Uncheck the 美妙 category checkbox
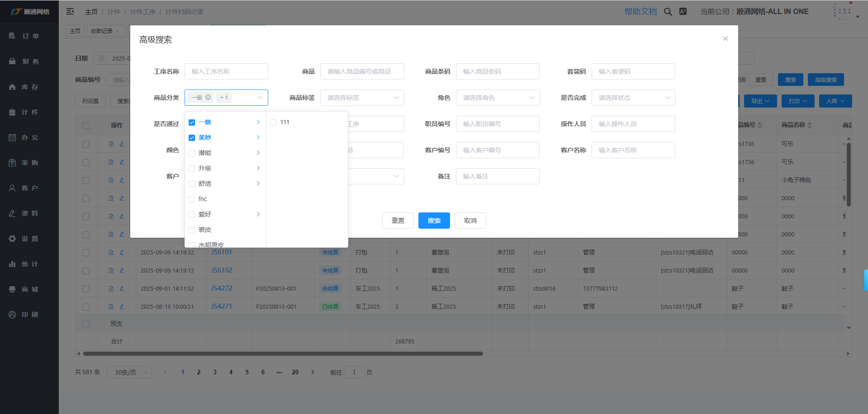Image resolution: width=868 pixels, height=414 pixels. (x=192, y=138)
